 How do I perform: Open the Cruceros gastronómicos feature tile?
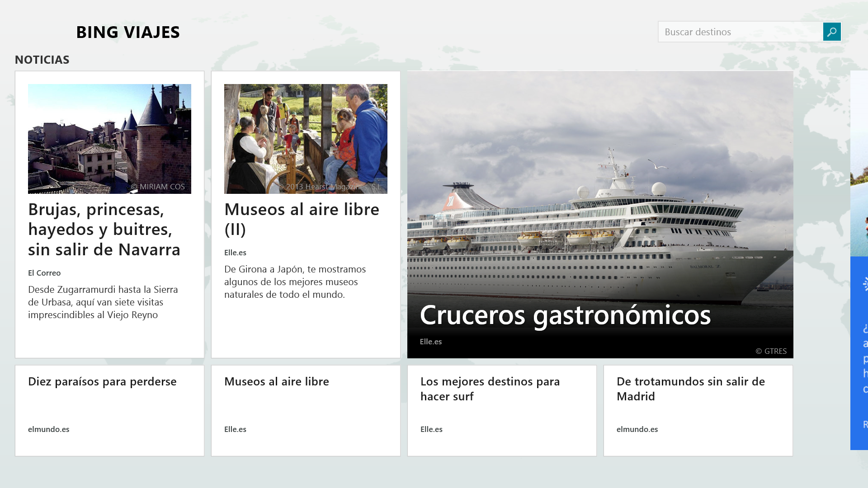click(565, 314)
